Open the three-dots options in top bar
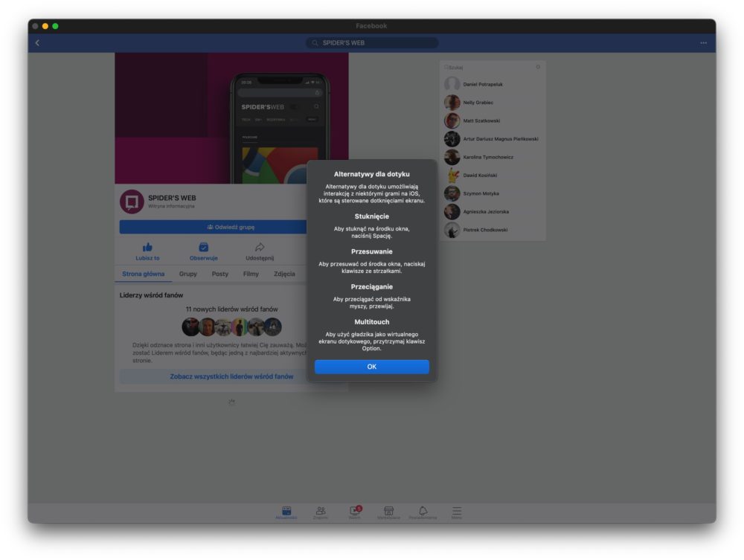The image size is (744, 560). click(703, 42)
